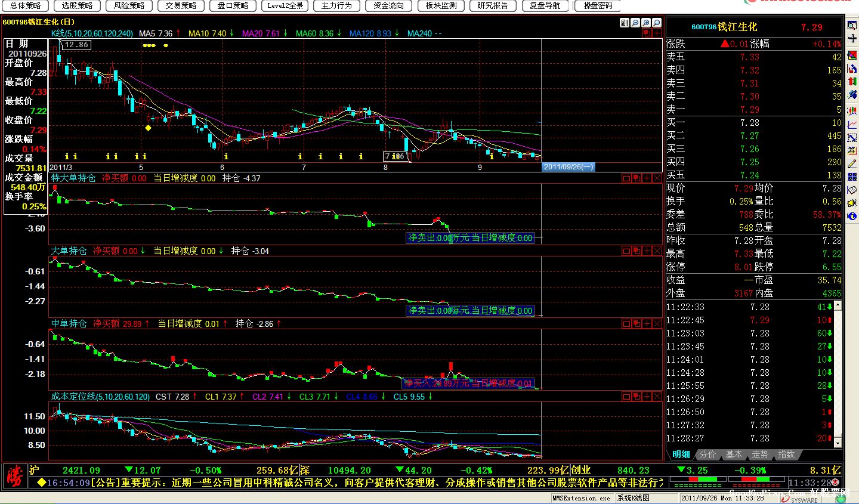Switch to the 分价 tab

707,454
